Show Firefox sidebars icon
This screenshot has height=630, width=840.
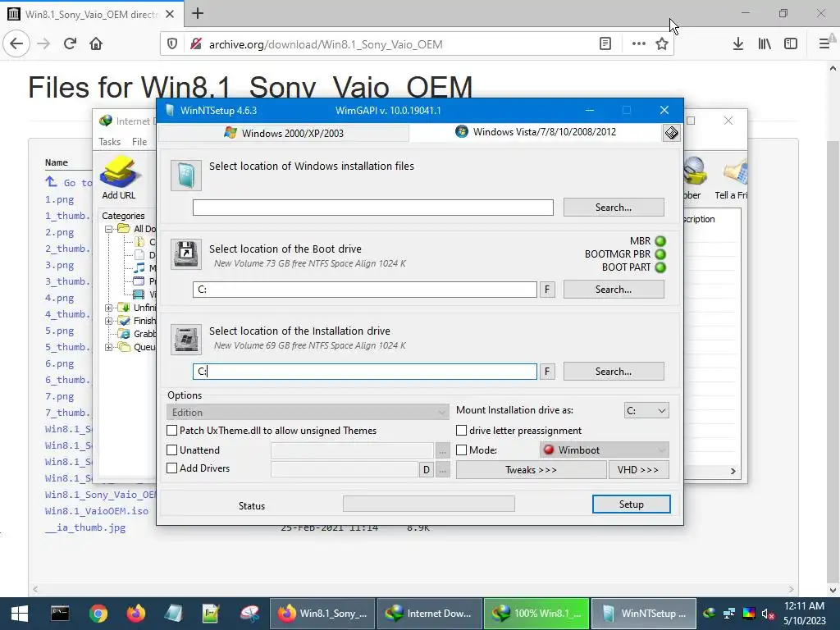[791, 44]
